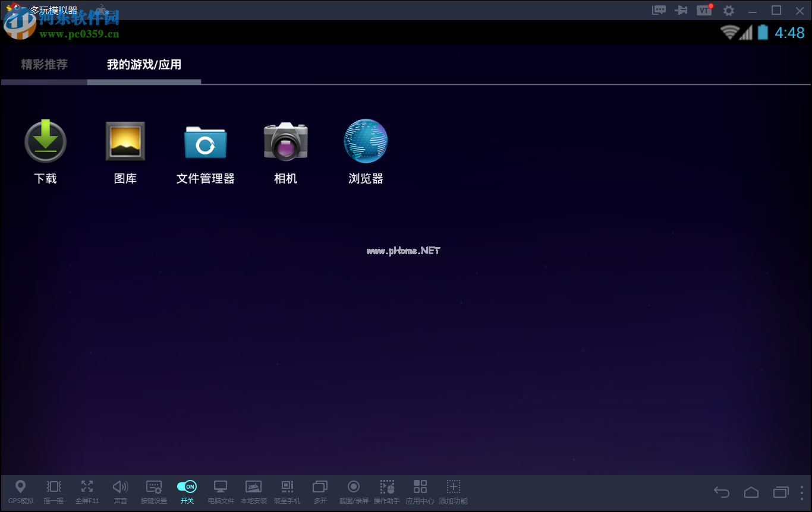Click the 摇一摇 shake icon
This screenshot has height=512, width=812.
point(53,491)
